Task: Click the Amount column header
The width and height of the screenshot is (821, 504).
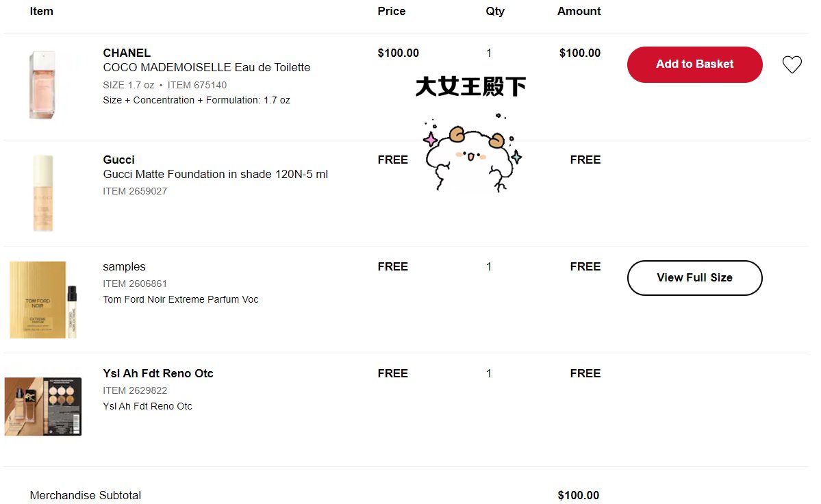Action: (579, 11)
